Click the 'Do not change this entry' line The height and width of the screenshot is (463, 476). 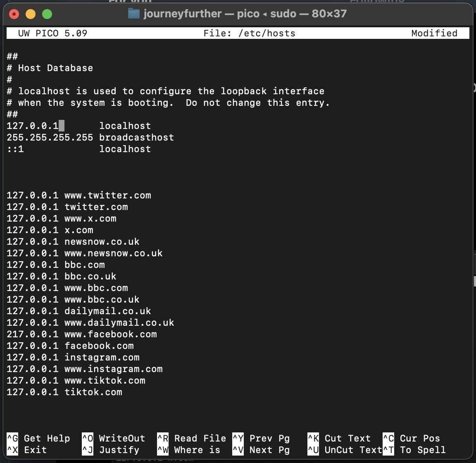coord(168,103)
